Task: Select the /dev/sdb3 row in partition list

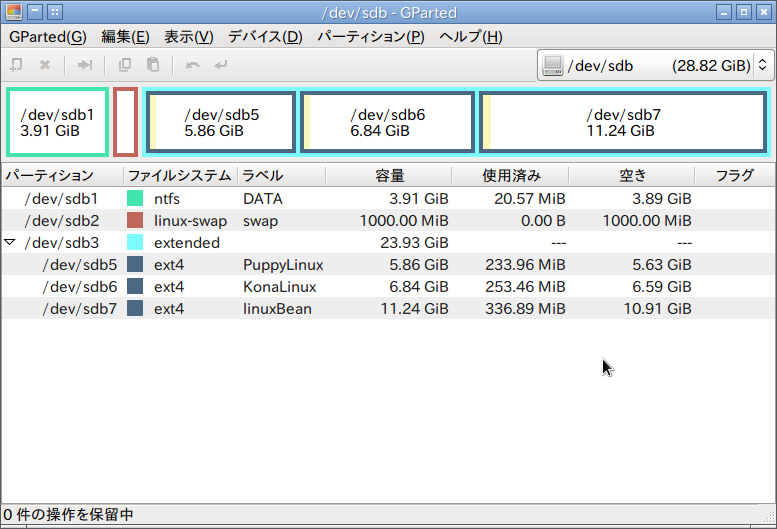Action: 388,242
